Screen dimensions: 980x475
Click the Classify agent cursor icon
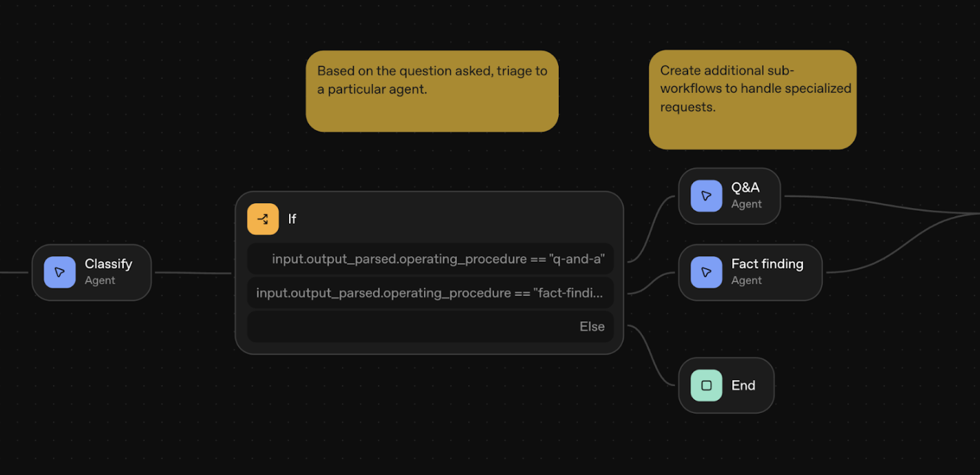coord(60,273)
